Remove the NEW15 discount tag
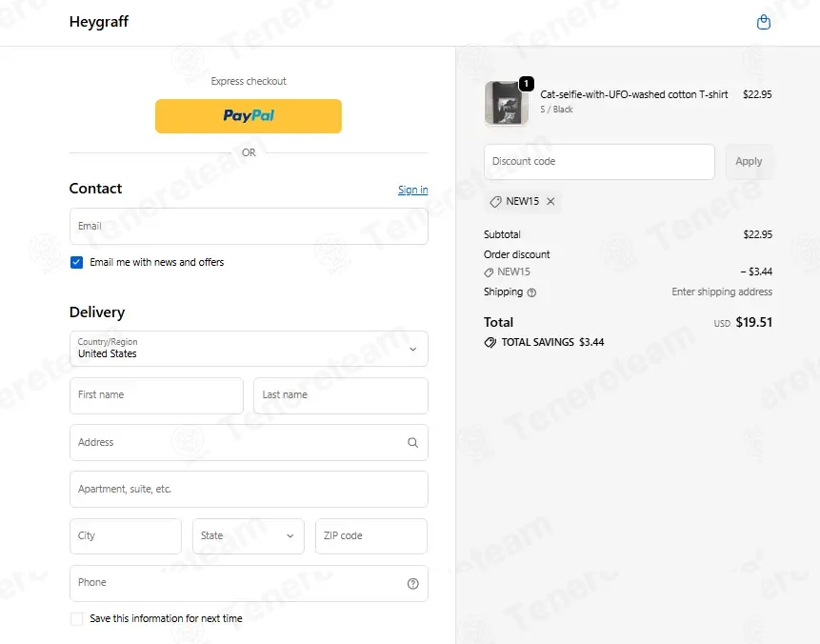The image size is (820, 644). tap(550, 202)
